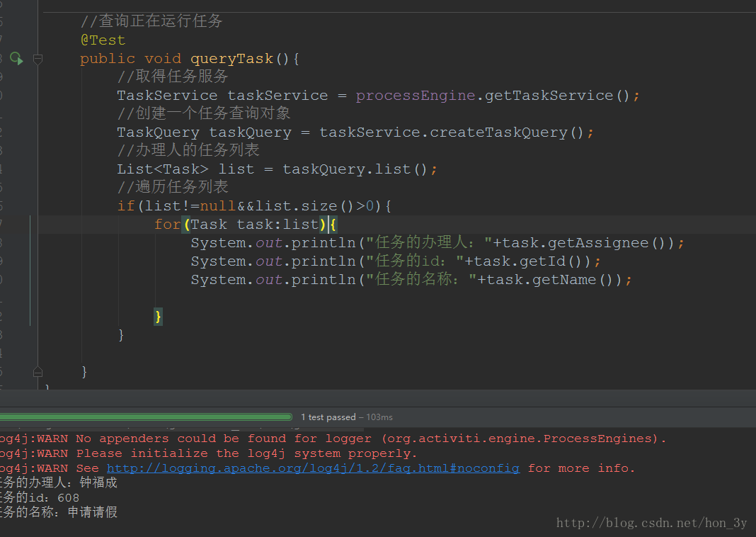Click the queryTask method name
The image size is (756, 537).
click(x=232, y=58)
